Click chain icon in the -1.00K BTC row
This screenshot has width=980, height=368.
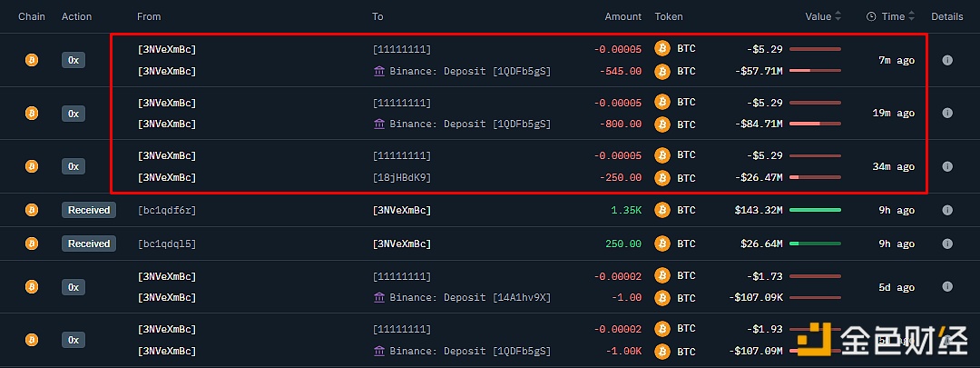[31, 340]
